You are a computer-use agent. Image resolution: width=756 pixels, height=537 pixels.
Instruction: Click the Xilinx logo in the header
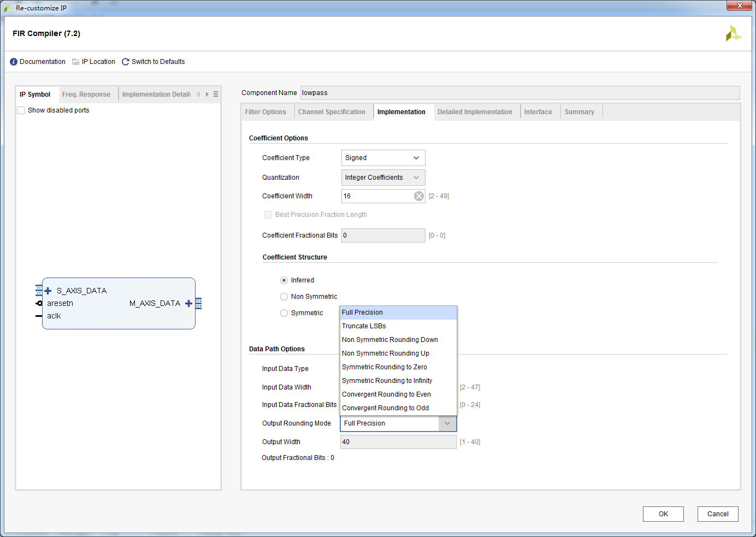733,33
